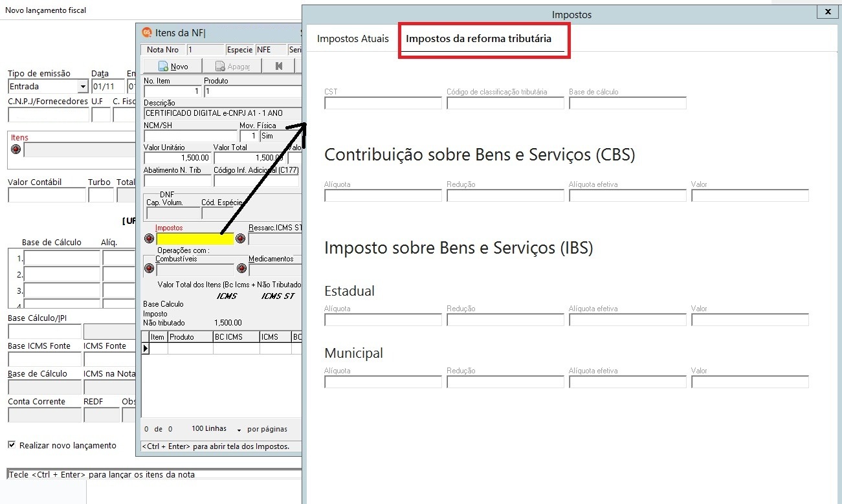Click the Descrição field in Itens da NF
The width and height of the screenshot is (842, 504).
(x=223, y=113)
